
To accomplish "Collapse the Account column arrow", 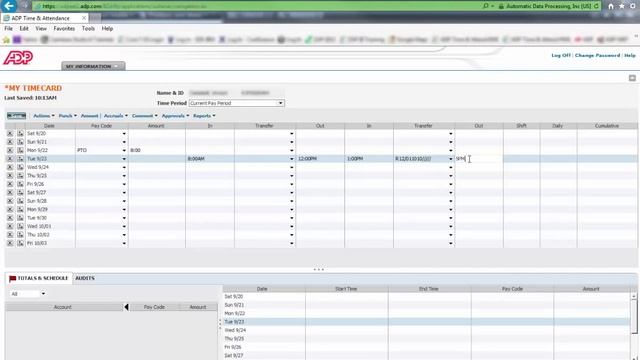I will (x=126, y=307).
